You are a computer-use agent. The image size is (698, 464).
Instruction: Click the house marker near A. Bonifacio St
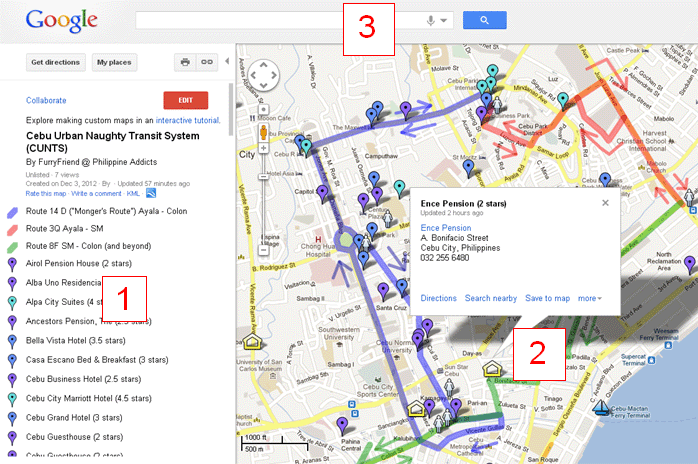492,369
